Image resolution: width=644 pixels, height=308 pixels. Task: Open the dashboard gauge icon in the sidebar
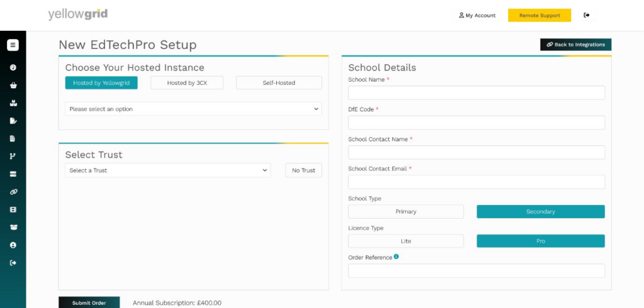click(13, 67)
